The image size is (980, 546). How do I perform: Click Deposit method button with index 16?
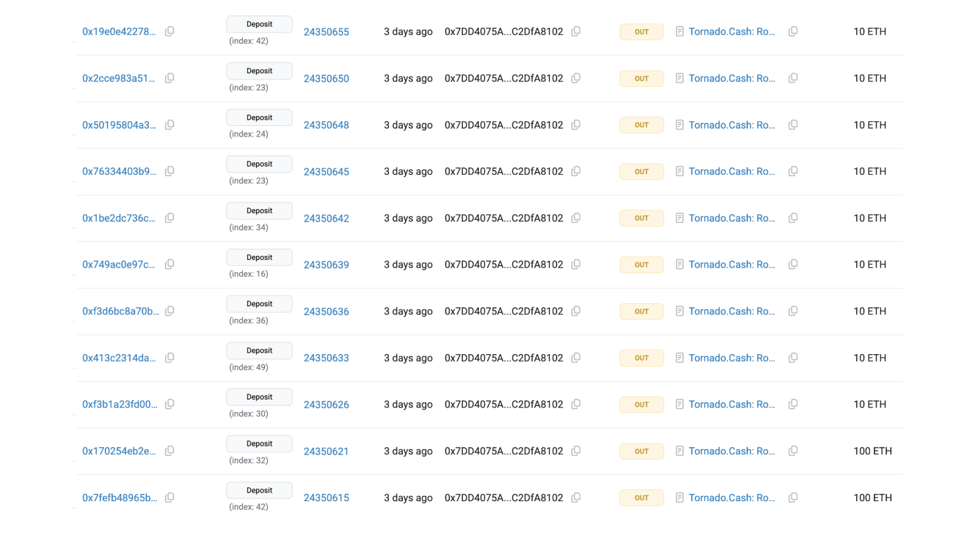pyautogui.click(x=259, y=257)
